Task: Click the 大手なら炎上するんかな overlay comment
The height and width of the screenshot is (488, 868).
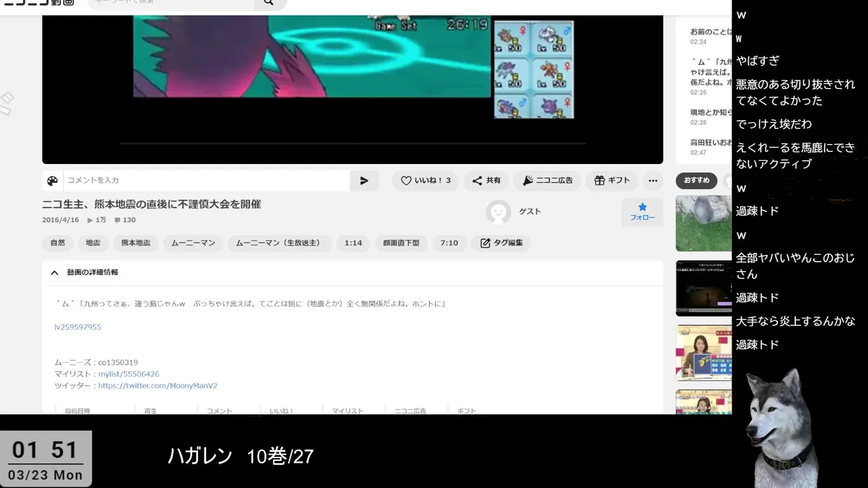Action: pos(795,321)
